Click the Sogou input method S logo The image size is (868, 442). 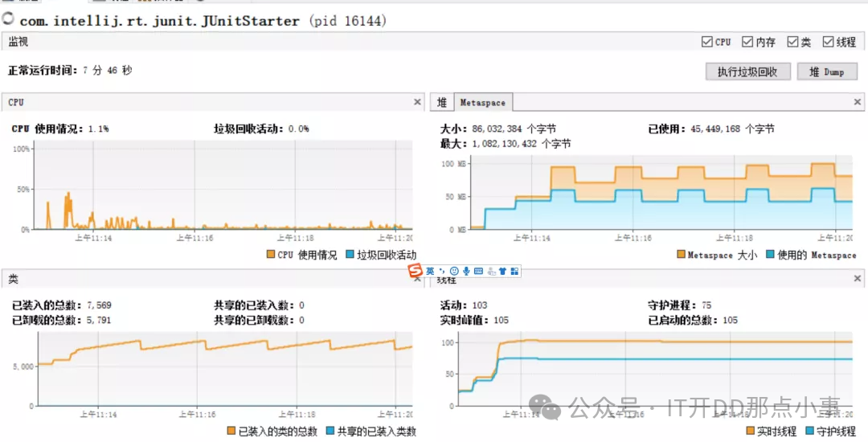click(416, 272)
